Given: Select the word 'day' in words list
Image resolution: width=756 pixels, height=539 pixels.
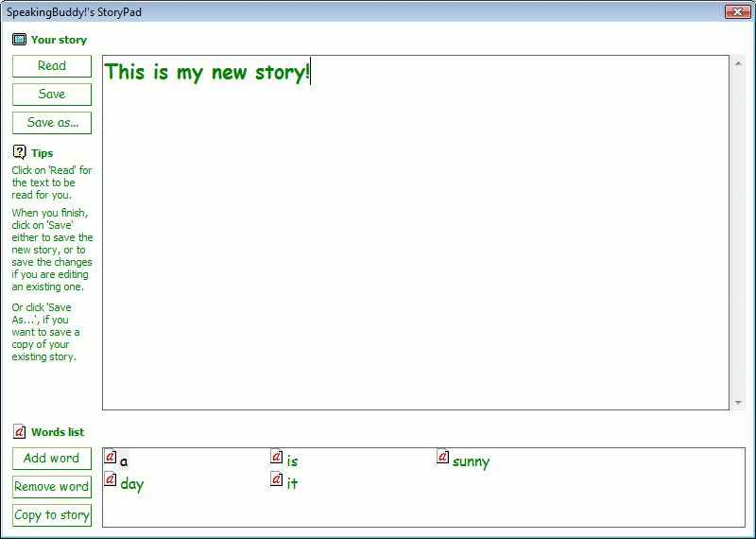Looking at the screenshot, I should (132, 485).
